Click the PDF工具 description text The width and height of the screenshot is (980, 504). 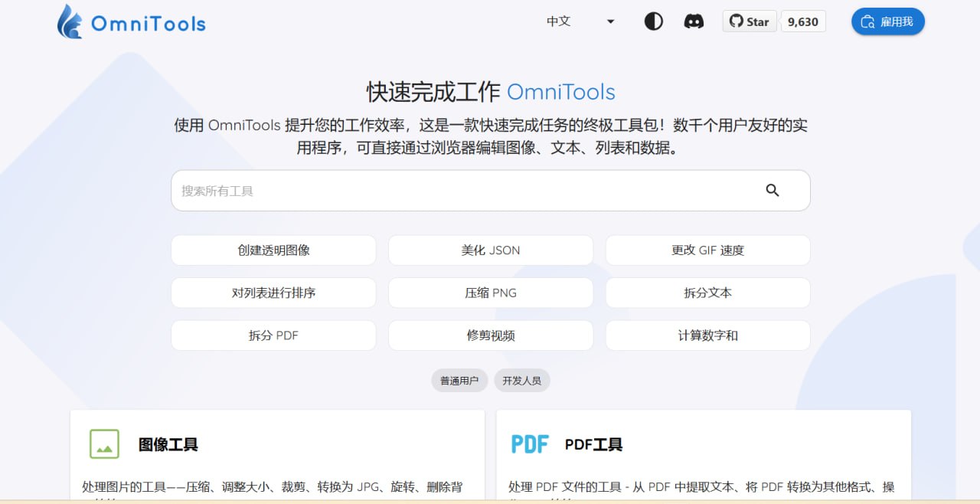point(701,492)
